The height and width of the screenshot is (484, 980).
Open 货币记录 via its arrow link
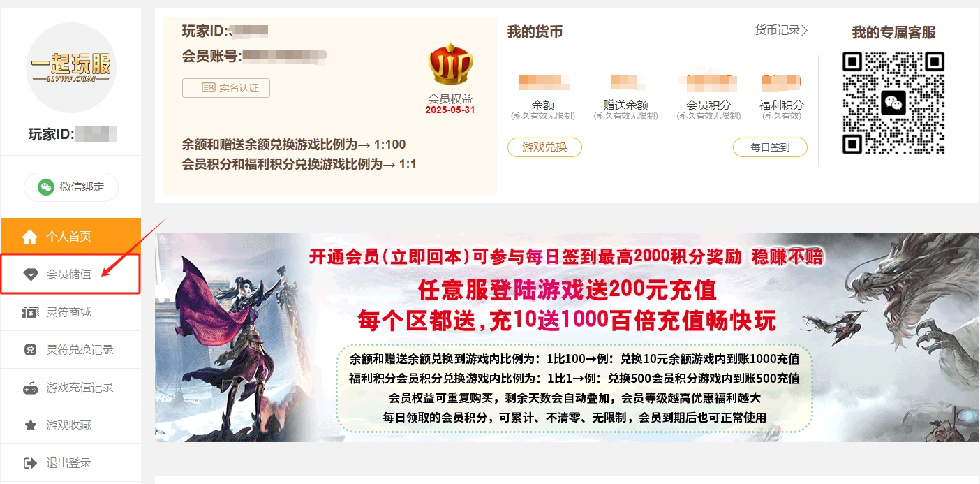pos(781,30)
